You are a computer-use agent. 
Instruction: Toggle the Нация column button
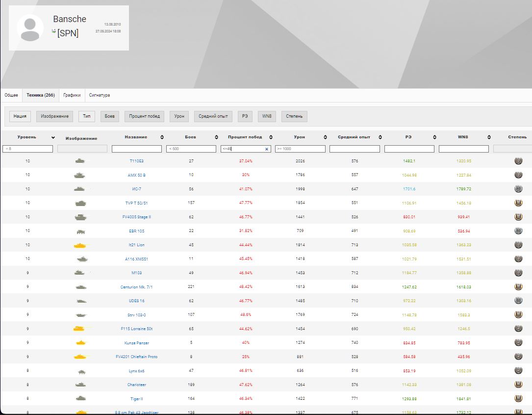click(x=20, y=116)
